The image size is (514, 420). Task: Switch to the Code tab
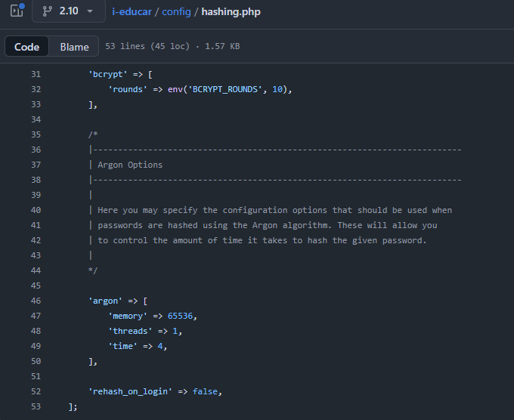[27, 47]
